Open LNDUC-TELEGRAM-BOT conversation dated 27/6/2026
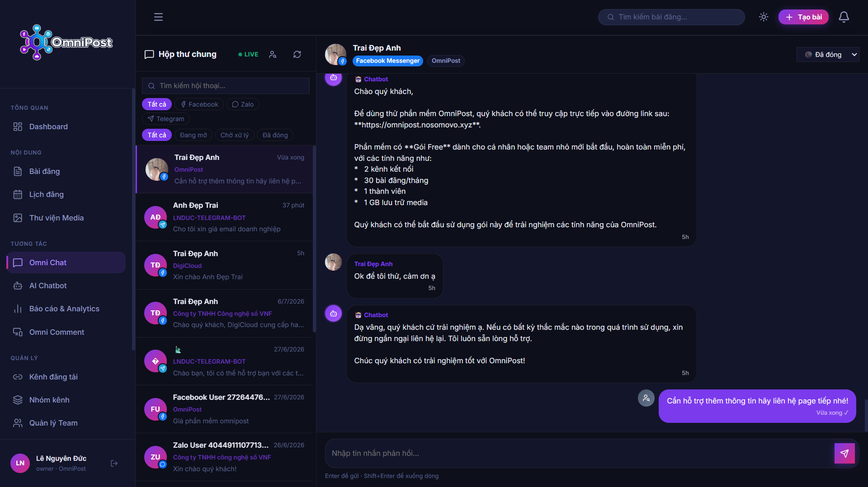This screenshot has width=868, height=487. (225, 361)
